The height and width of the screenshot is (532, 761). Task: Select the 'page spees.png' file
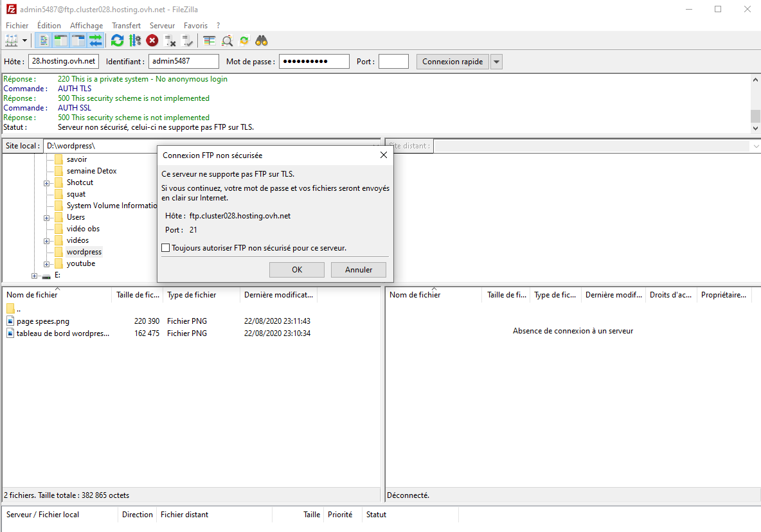pos(43,321)
